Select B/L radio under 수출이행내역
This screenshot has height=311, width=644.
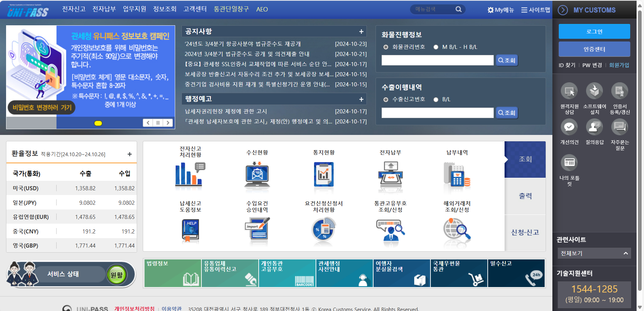pos(436,100)
